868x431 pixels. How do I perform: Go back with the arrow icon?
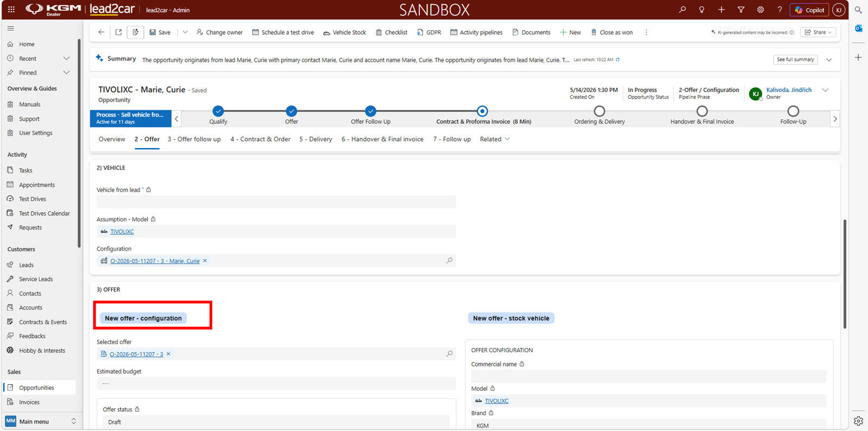point(101,32)
